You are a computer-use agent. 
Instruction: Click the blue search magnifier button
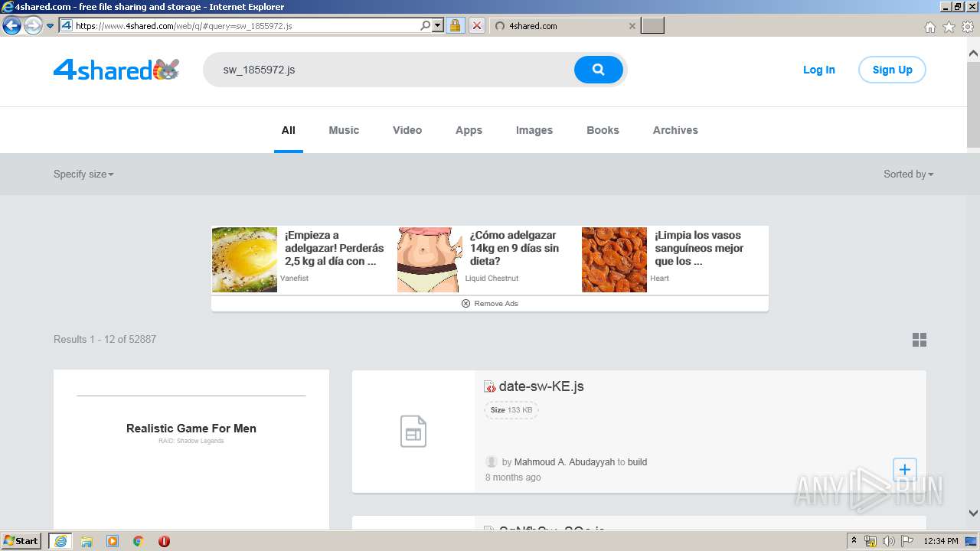[x=598, y=70]
